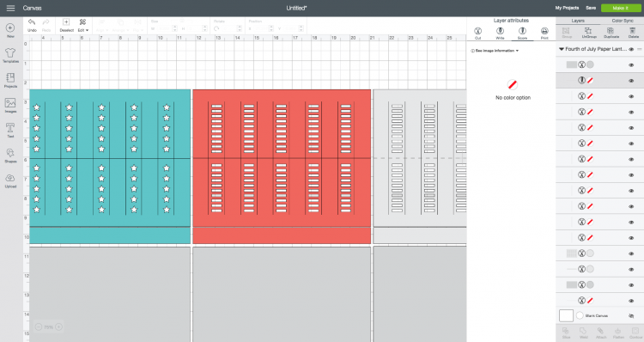This screenshot has height=342, width=644.
Task: Select the highlighted score layer's line-type icon
Action: tap(581, 81)
